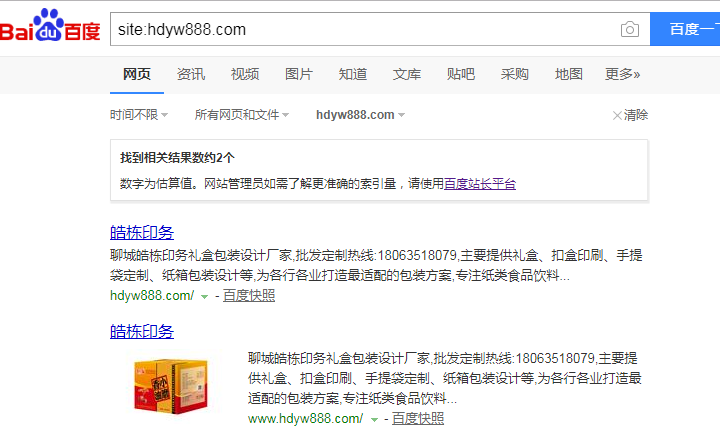Open the 图片 tab

299,74
